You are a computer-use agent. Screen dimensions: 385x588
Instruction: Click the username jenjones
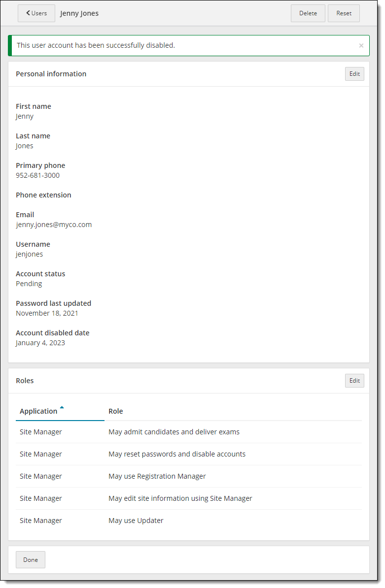coord(29,254)
